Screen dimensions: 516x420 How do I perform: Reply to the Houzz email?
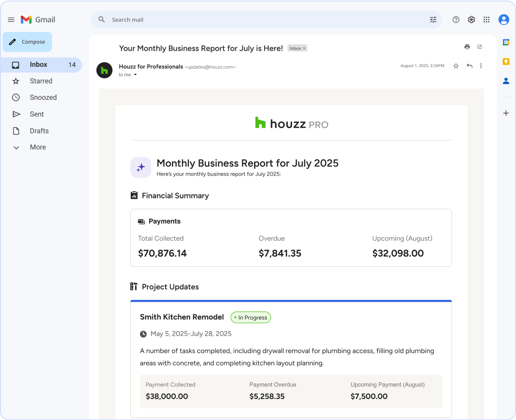469,66
